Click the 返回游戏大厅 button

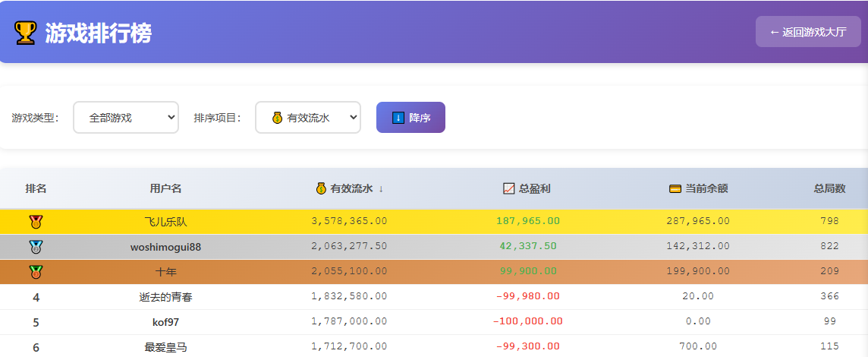click(808, 32)
